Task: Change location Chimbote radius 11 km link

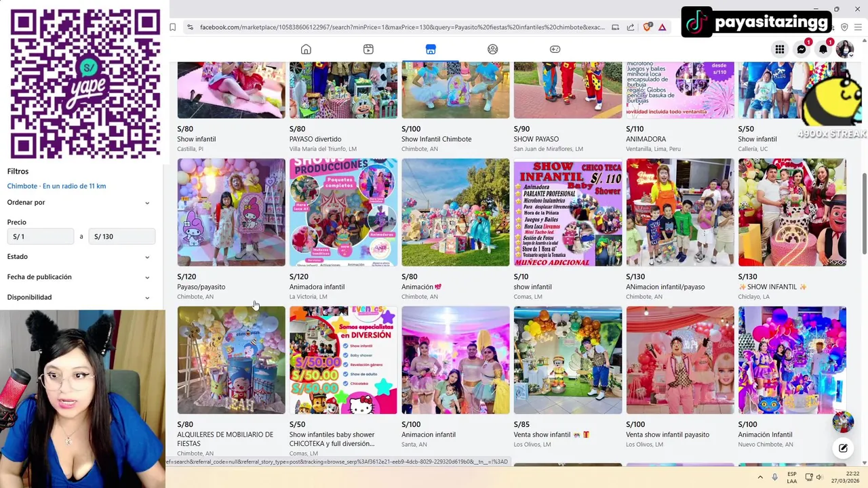Action: tap(56, 186)
